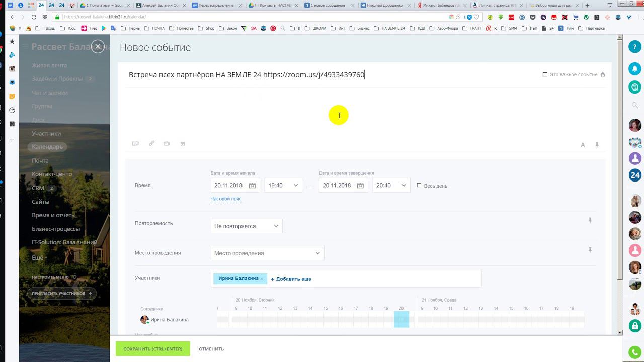Click highlighted 20:00 slot in planner timeline
The width and height of the screenshot is (644, 362).
click(x=401, y=319)
